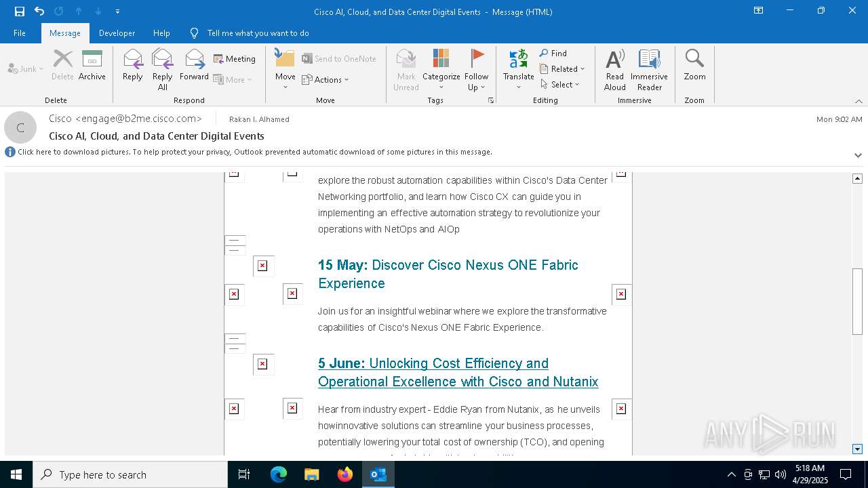
Task: Open the Actions dropdown
Action: coord(325,79)
